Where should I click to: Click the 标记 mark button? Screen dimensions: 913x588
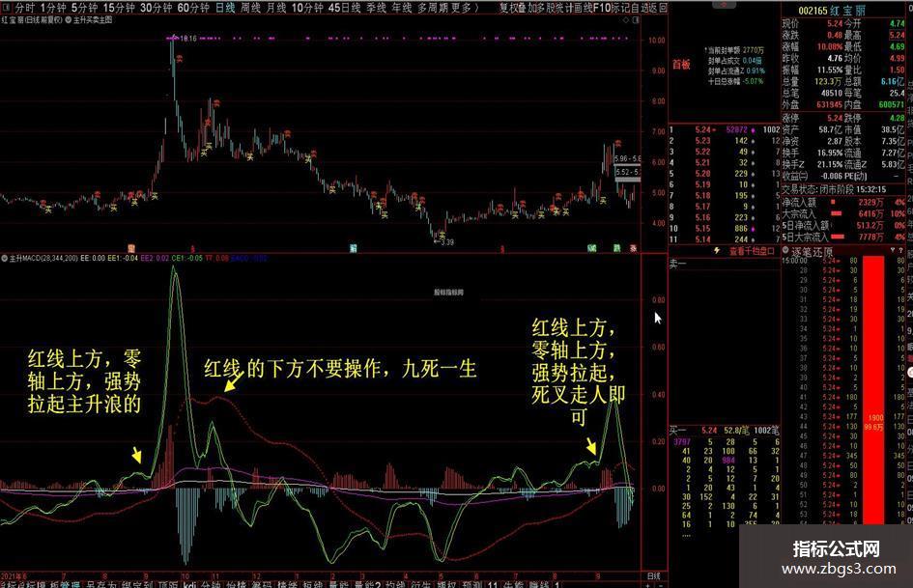[x=619, y=8]
